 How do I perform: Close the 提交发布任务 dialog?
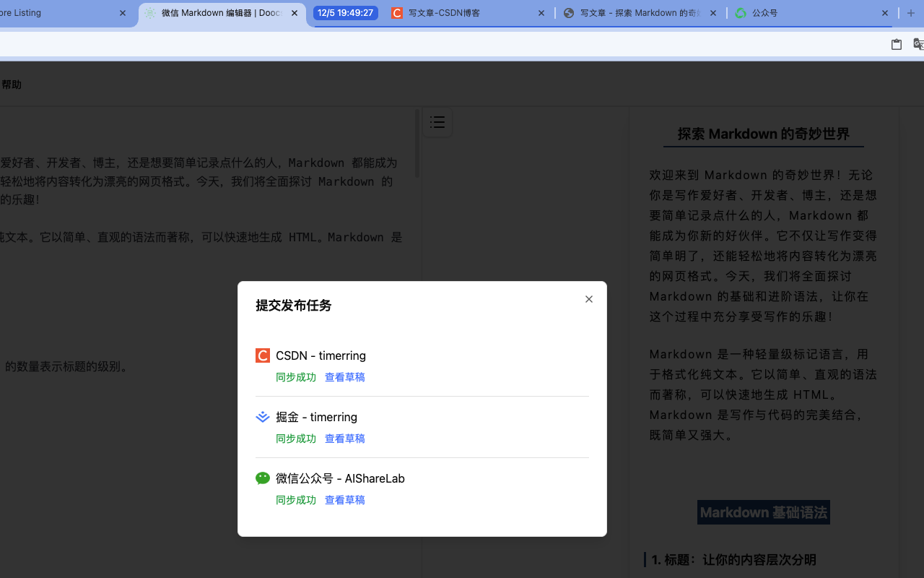tap(588, 298)
